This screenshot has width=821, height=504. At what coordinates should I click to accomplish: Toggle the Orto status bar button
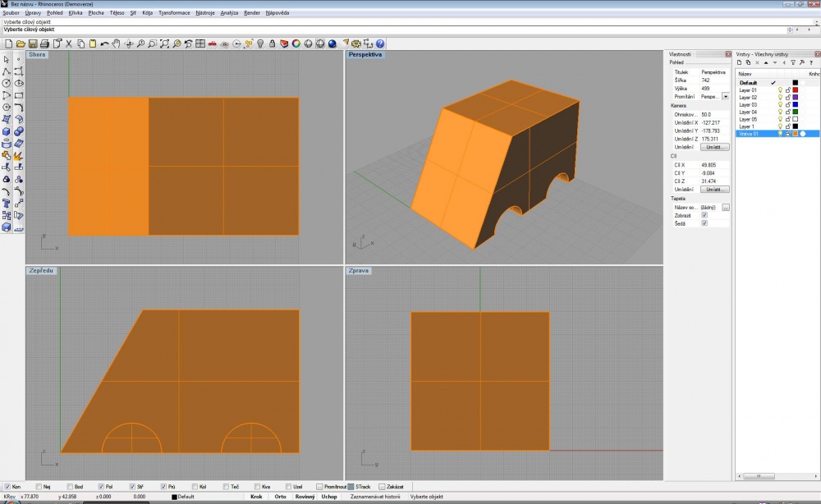(280, 497)
